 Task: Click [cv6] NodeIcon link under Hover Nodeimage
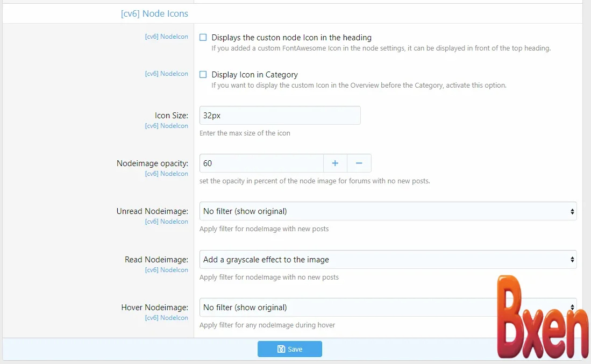(x=167, y=318)
